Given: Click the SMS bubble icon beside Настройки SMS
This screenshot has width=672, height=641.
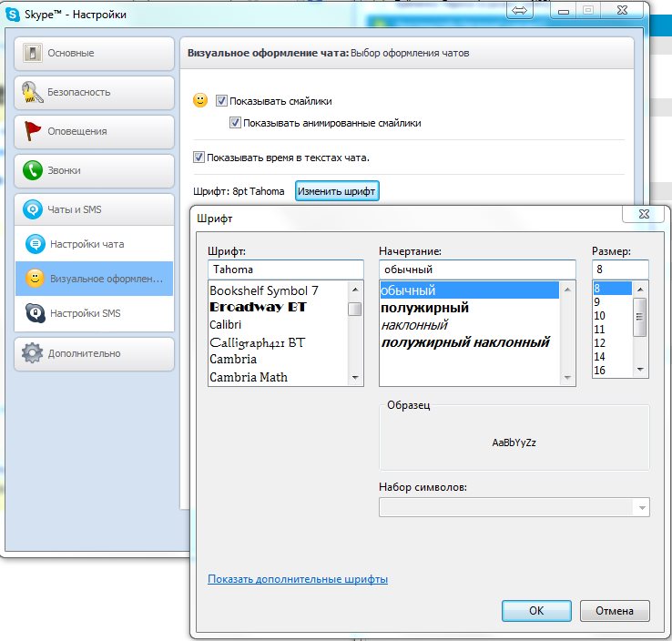Looking at the screenshot, I should point(36,313).
